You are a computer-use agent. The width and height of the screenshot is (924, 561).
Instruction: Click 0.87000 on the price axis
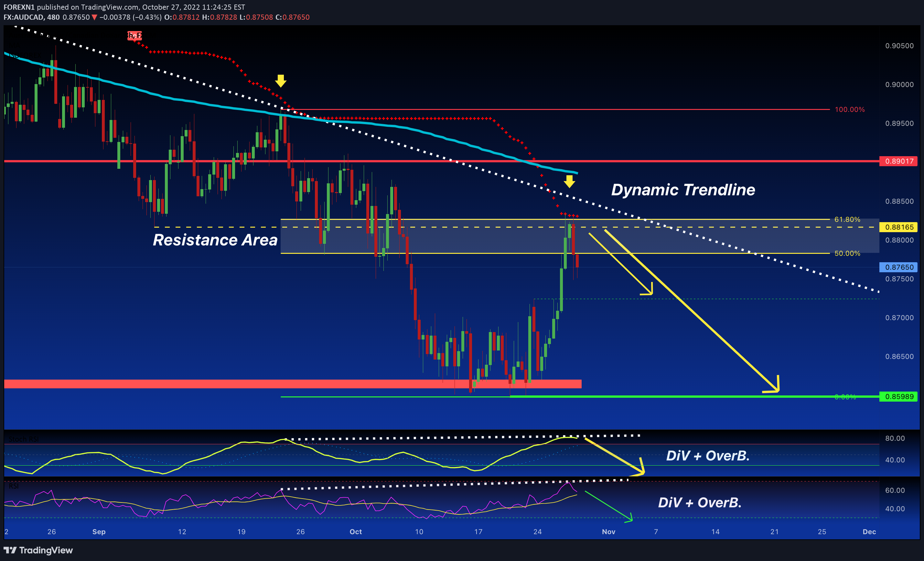pos(899,318)
